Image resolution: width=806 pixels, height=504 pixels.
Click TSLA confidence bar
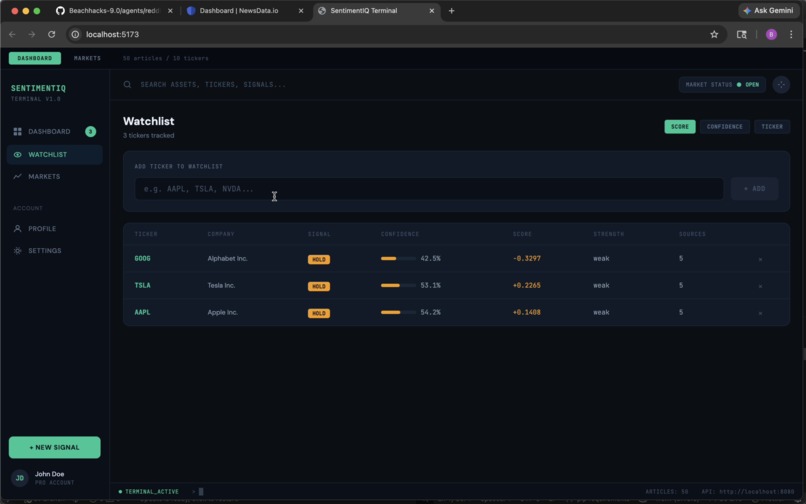pos(398,285)
